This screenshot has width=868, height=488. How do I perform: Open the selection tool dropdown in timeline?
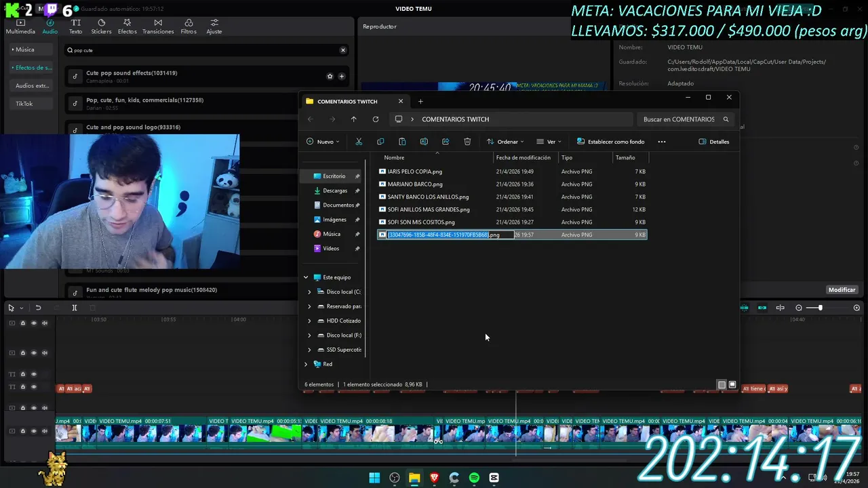(22, 308)
